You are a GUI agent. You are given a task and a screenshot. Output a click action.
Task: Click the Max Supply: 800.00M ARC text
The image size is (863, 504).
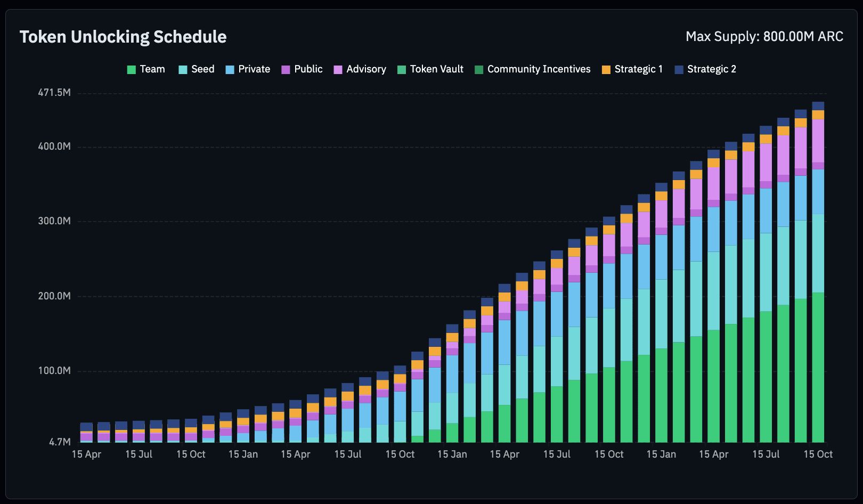point(764,37)
